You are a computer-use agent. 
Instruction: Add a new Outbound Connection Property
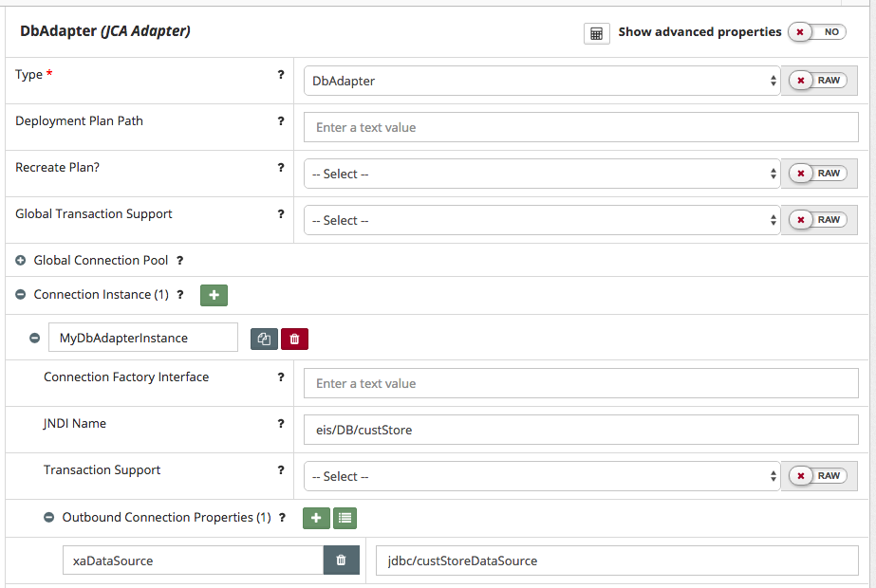(316, 518)
